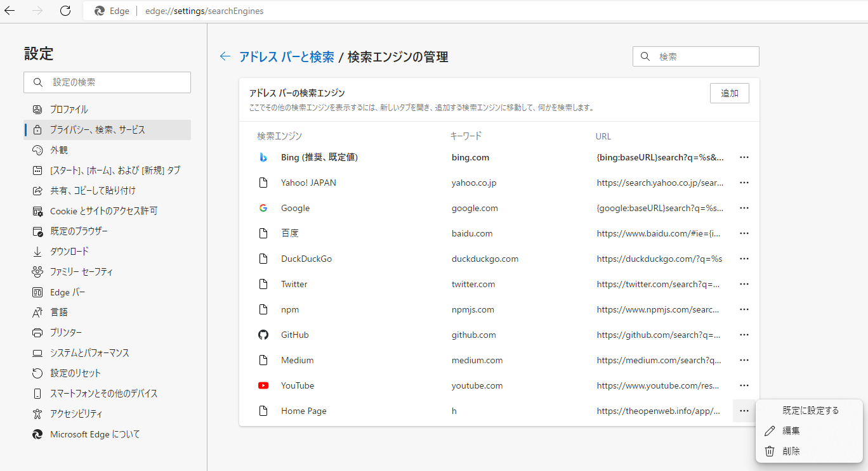Image resolution: width=868 pixels, height=471 pixels.
Task: Click the Bing logo icon
Action: pos(263,157)
